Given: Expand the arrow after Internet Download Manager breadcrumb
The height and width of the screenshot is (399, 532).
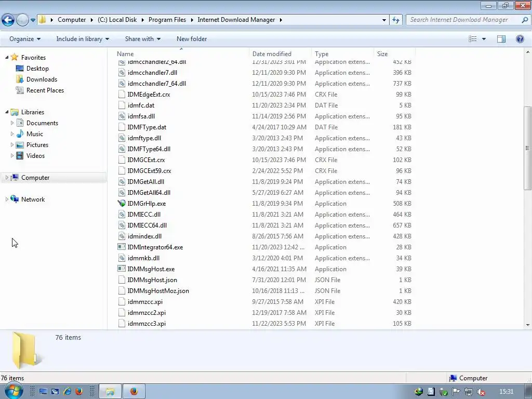Looking at the screenshot, I should click(281, 20).
